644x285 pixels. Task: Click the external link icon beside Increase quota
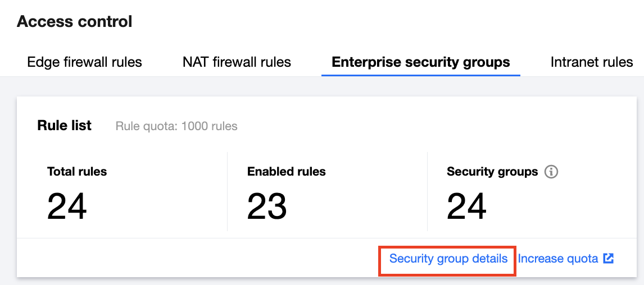click(x=608, y=259)
